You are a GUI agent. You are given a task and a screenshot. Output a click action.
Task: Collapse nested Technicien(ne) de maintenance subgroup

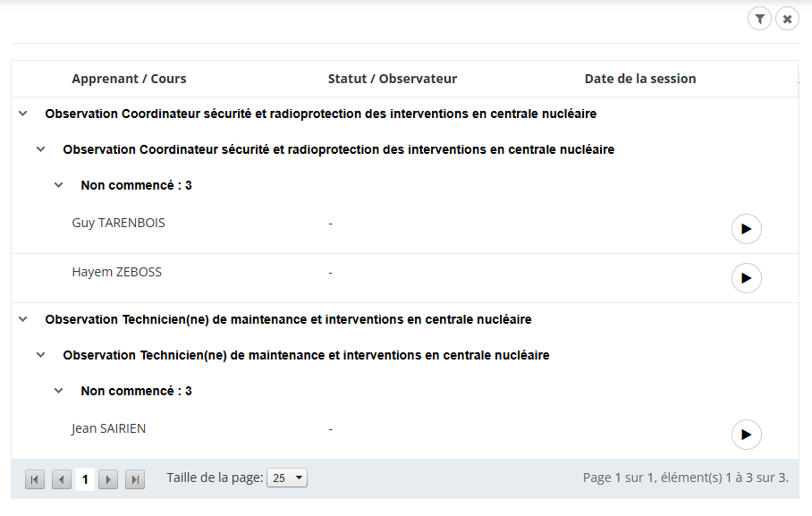point(41,355)
